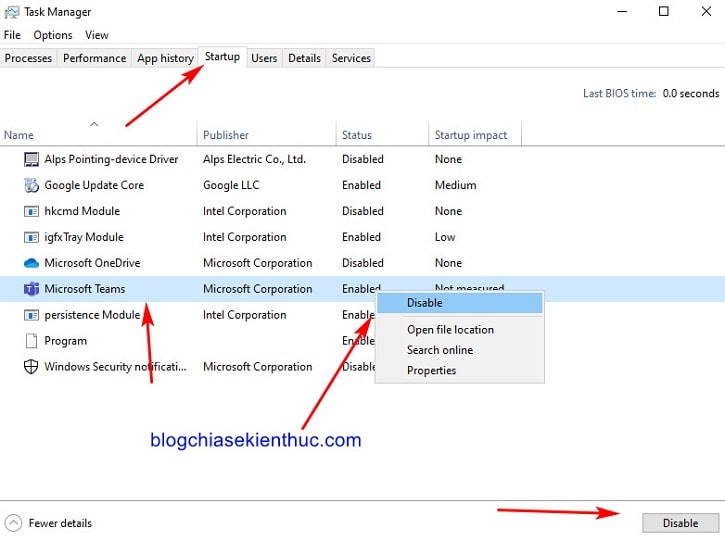The width and height of the screenshot is (725, 541).
Task: Maximize the Task Manager window
Action: pos(664,12)
